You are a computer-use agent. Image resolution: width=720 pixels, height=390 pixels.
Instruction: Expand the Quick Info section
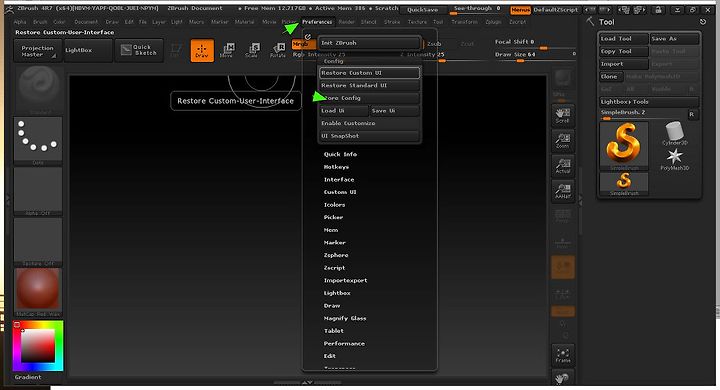coord(340,154)
